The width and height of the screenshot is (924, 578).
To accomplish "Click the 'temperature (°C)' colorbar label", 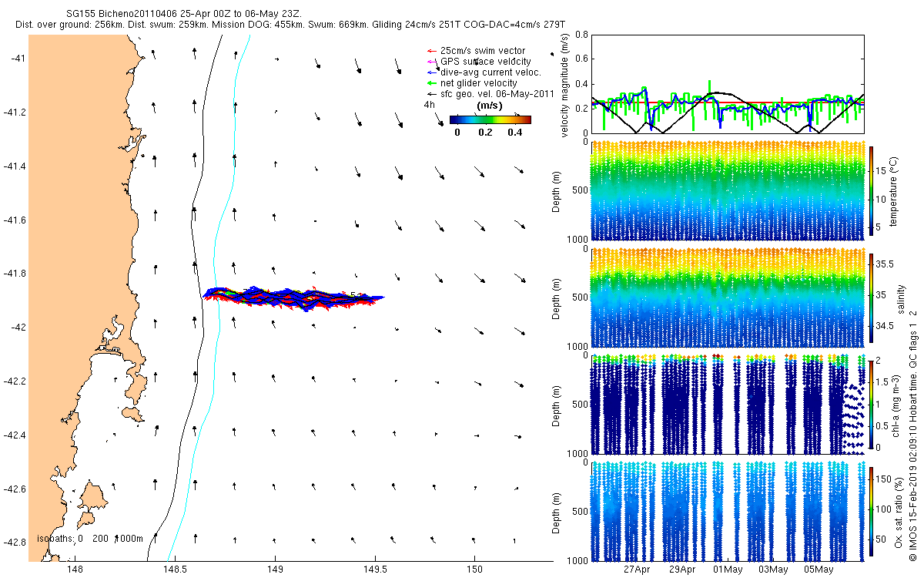I will pos(896,190).
